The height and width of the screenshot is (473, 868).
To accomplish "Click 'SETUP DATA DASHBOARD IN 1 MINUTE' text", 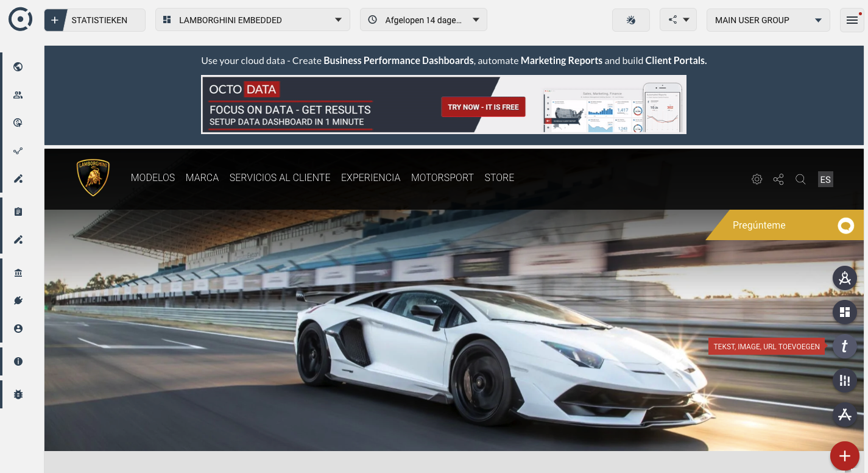I will pos(286,122).
